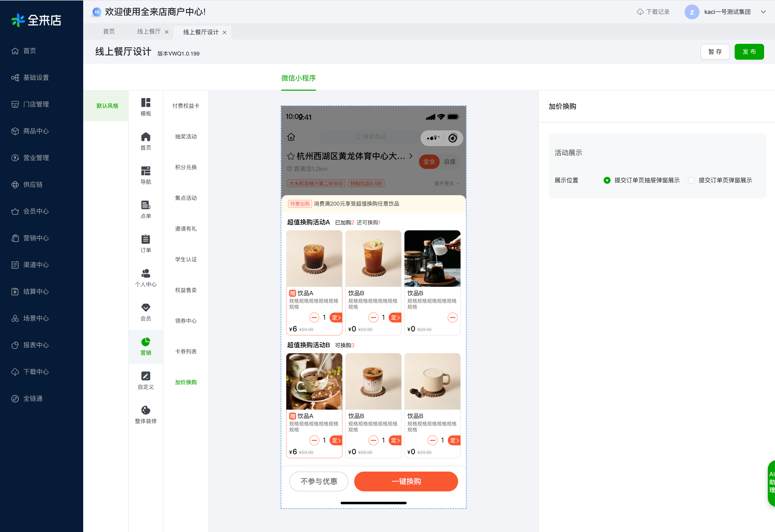Decrease quantity of activity A 饮品A
775x532 pixels.
pos(314,318)
